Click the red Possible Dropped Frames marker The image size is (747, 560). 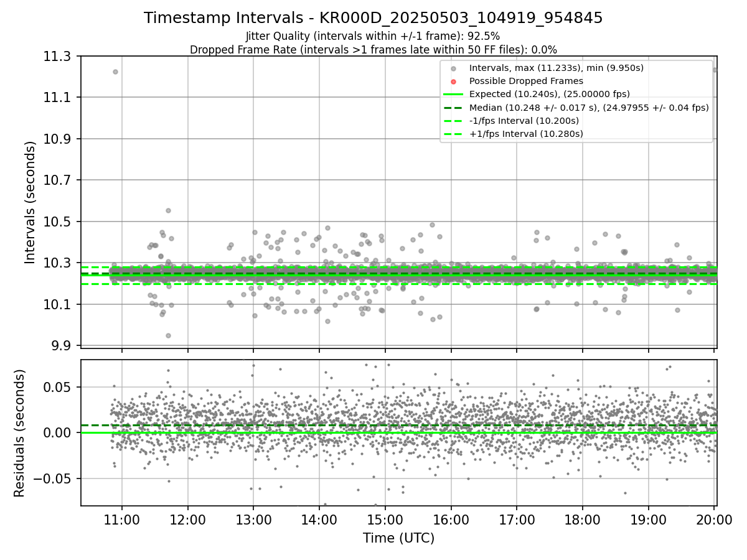[454, 82]
